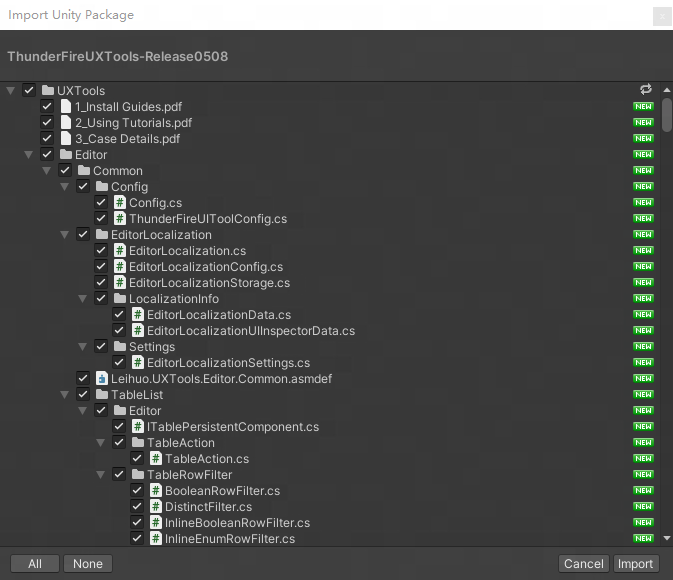Toggle the EditorLocalizationSettings.cs checkbox

(119, 363)
